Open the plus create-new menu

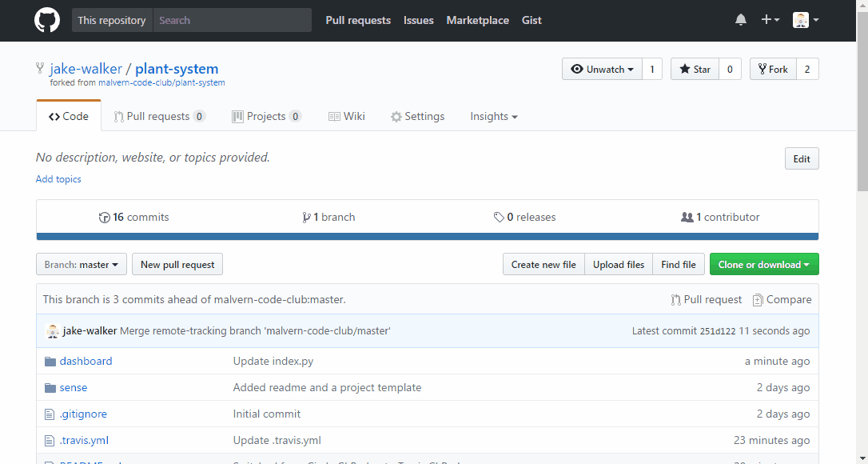pyautogui.click(x=770, y=20)
